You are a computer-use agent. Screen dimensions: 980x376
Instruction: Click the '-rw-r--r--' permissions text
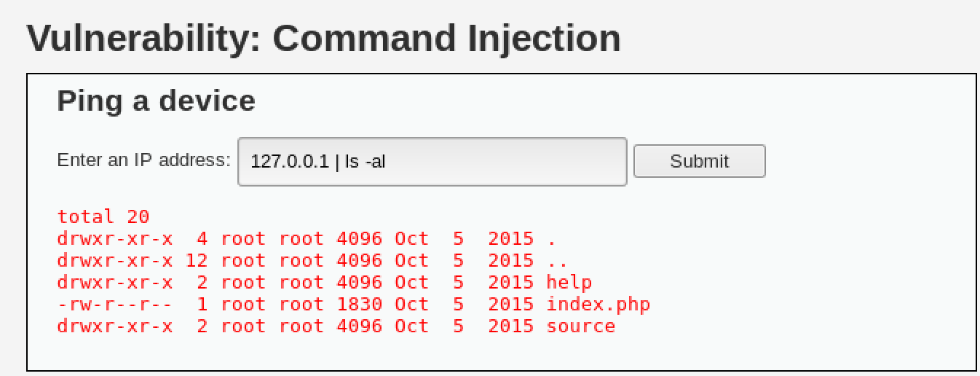[x=115, y=304]
